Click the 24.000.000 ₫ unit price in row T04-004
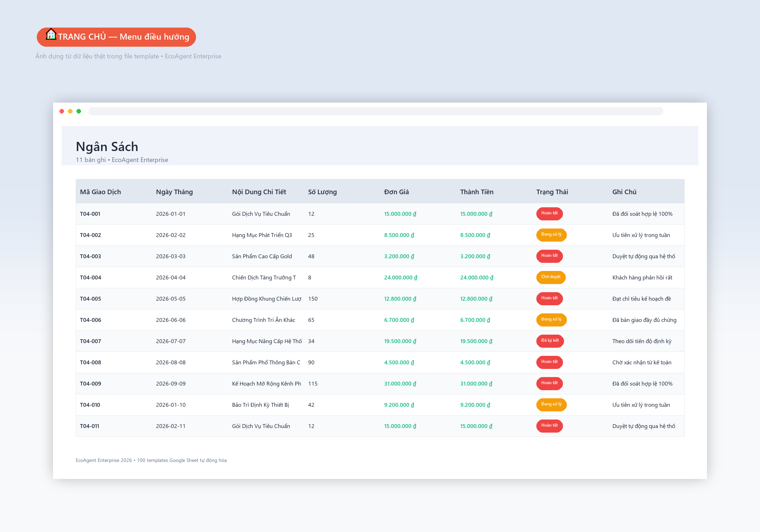Image resolution: width=760 pixels, height=532 pixels. point(401,277)
